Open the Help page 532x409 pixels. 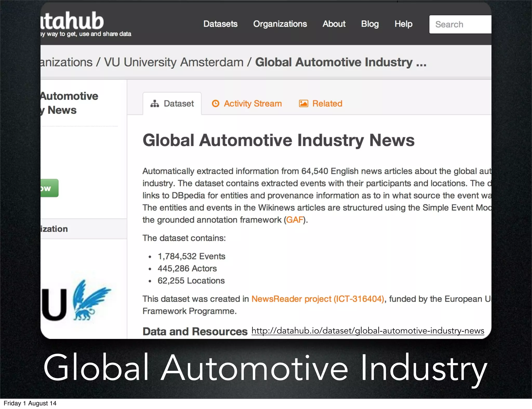[403, 24]
